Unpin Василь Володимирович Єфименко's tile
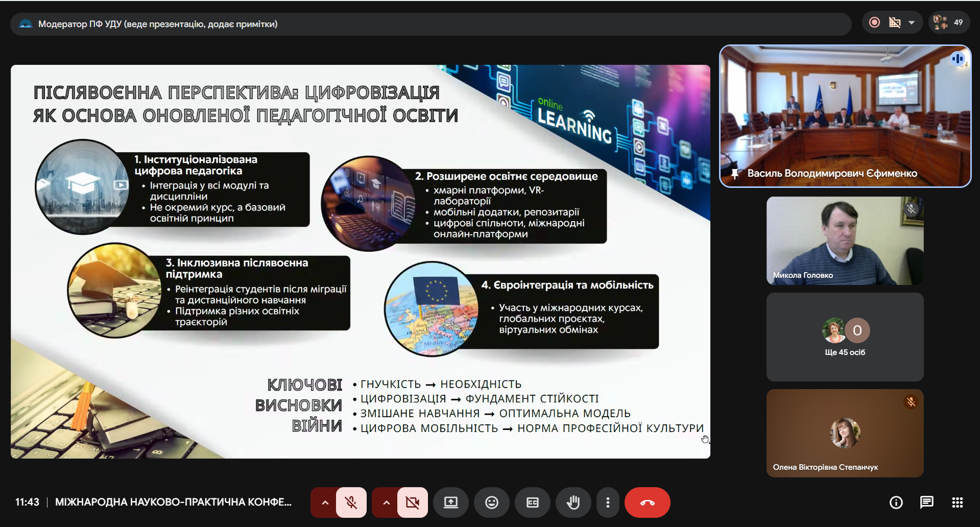The height and width of the screenshot is (527, 980). pos(735,174)
